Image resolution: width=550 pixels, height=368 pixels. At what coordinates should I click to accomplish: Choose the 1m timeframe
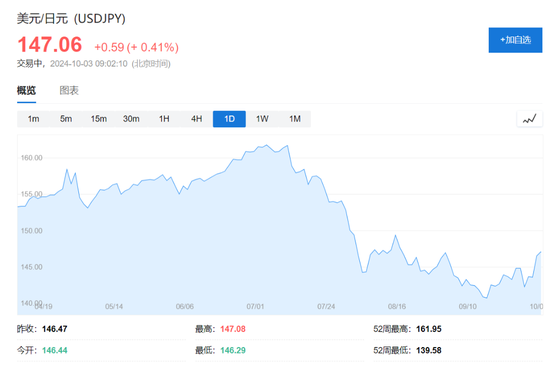click(x=33, y=119)
